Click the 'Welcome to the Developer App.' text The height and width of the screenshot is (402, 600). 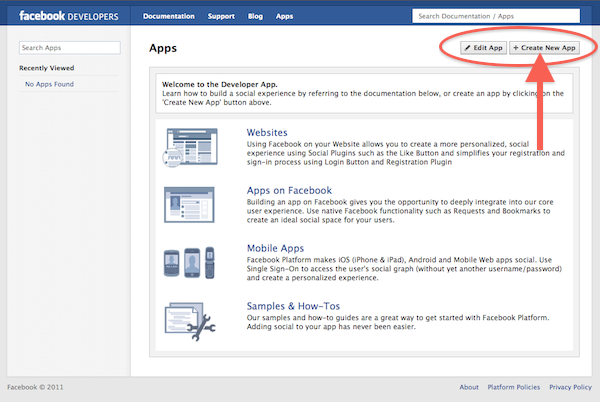220,84
